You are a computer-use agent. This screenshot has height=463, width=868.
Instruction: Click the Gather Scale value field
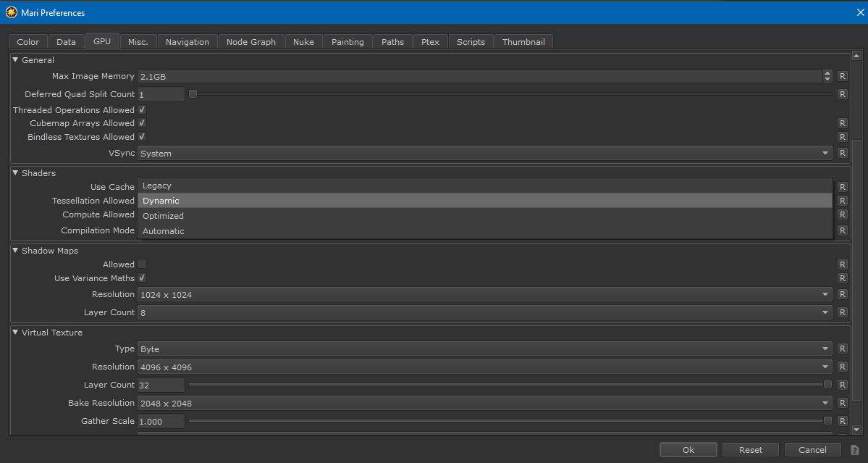point(161,421)
